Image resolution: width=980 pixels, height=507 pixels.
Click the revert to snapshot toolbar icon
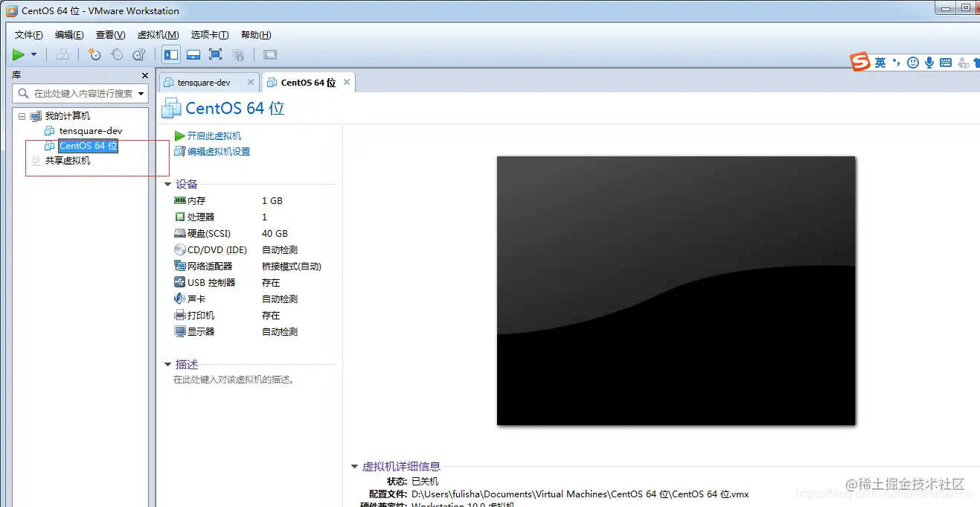coord(117,54)
